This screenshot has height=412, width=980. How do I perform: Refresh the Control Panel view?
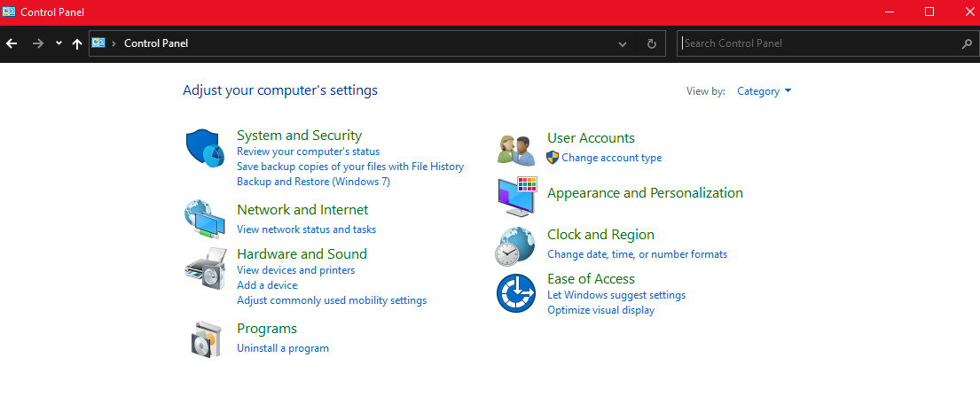point(652,43)
